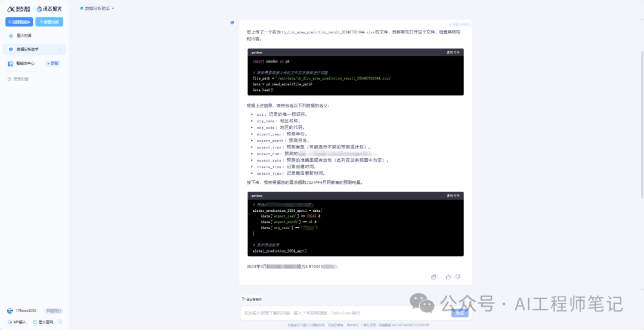Screen dimensions: 644x330
Task: Open the 日程待办 button
Action: [54, 311]
